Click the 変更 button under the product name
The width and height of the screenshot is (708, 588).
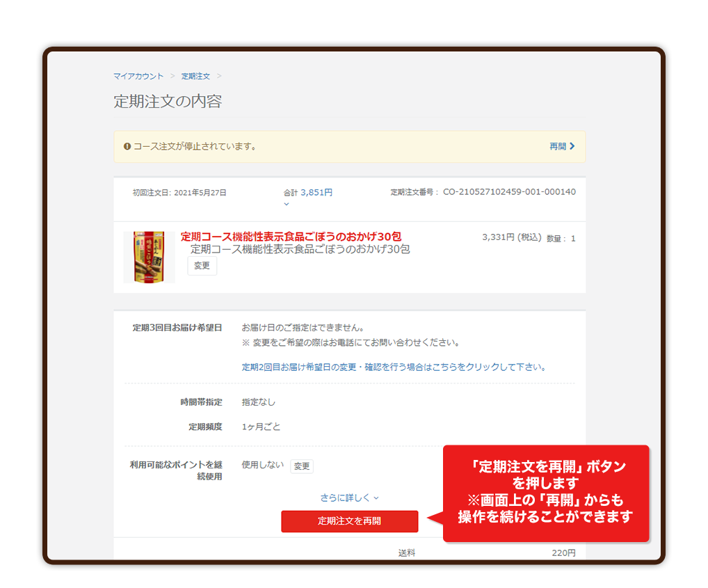202,266
